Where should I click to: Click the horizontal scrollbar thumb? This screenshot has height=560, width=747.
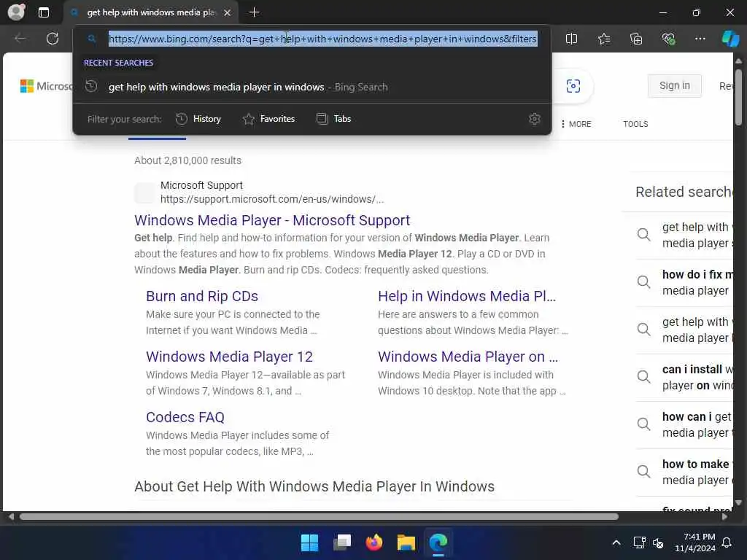tap(319, 517)
